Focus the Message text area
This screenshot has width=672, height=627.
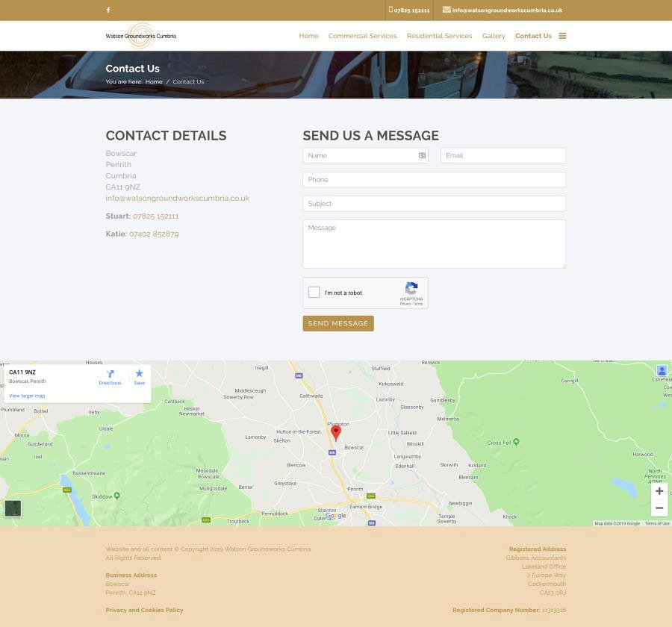pyautogui.click(x=434, y=244)
